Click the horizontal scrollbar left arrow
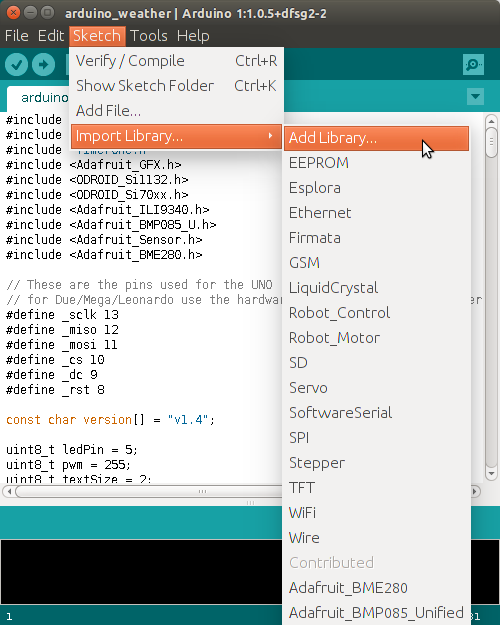The image size is (500, 625). point(9,491)
